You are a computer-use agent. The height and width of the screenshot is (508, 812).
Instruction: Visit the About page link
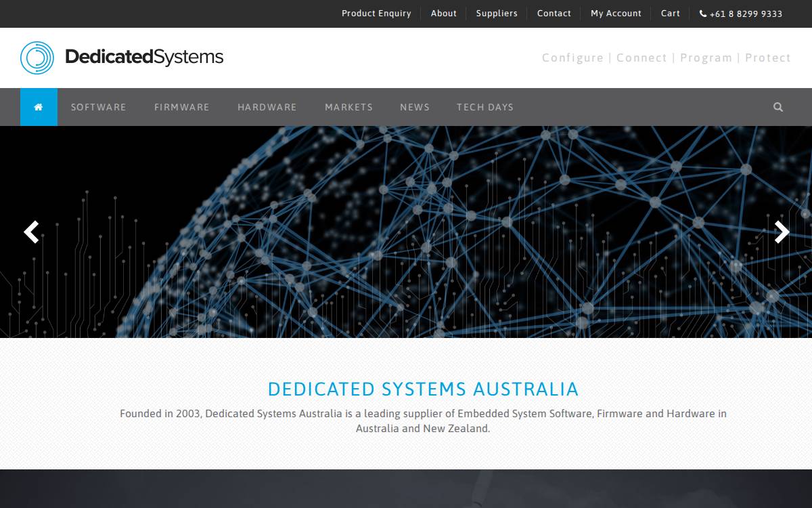[444, 14]
